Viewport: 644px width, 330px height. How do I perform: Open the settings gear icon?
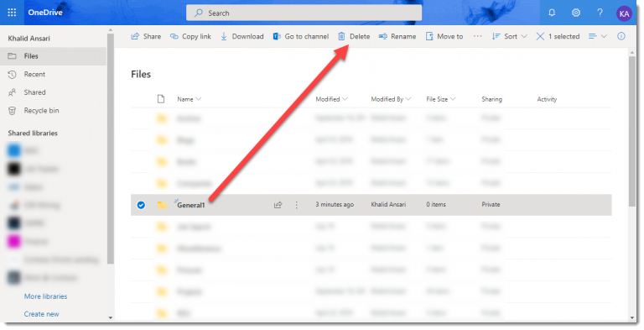pos(576,13)
